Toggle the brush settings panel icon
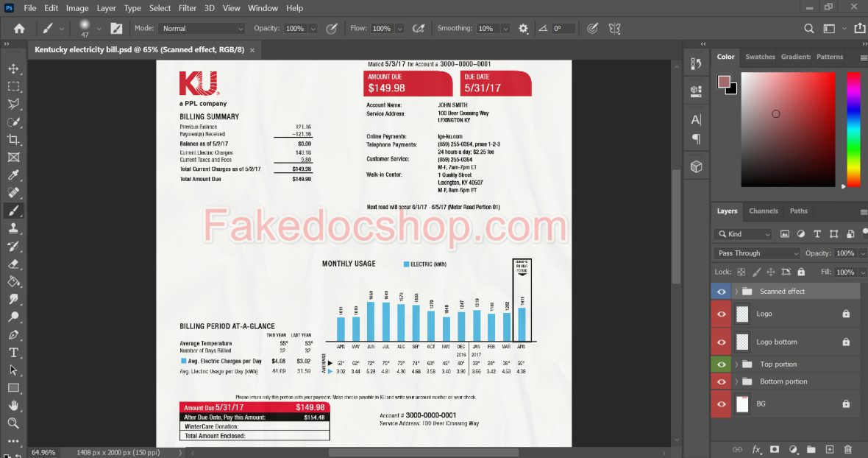868x458 pixels. [x=116, y=28]
